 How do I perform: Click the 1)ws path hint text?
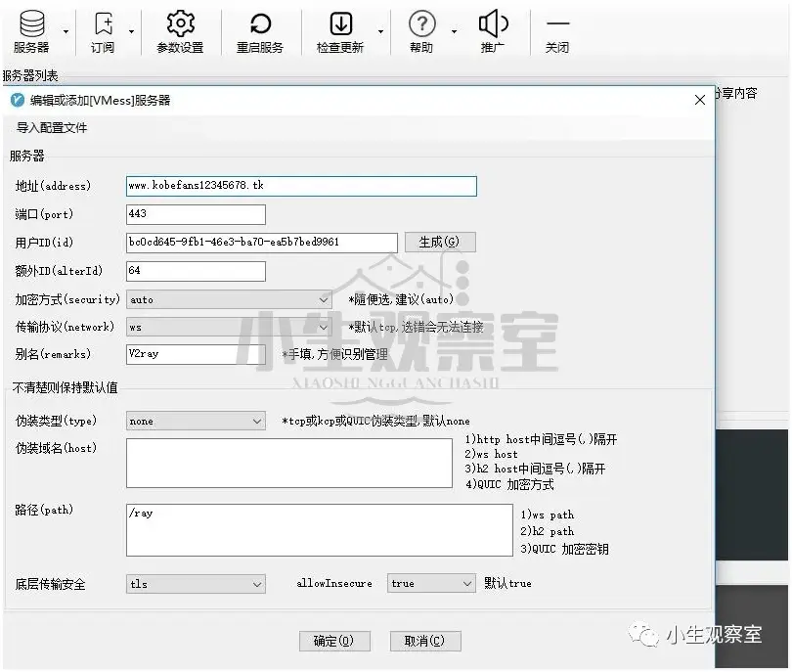coord(547,515)
